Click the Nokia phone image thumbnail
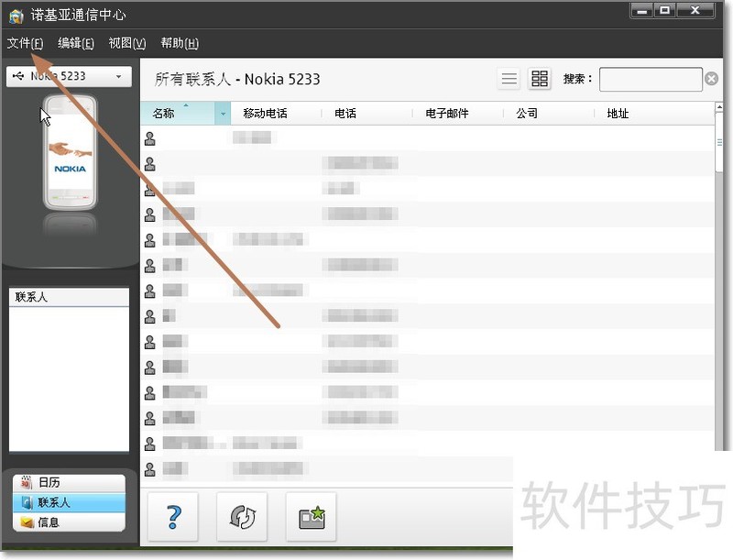The height and width of the screenshot is (560, 733). coord(71,152)
